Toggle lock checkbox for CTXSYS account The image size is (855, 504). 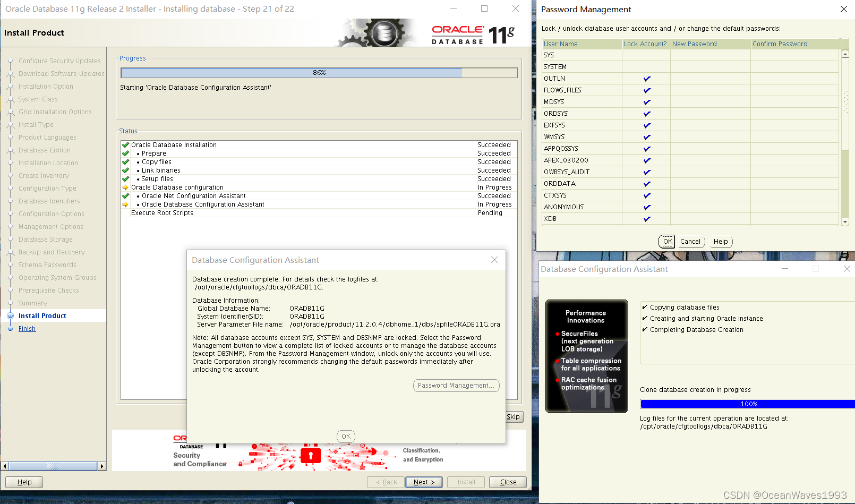coord(647,195)
